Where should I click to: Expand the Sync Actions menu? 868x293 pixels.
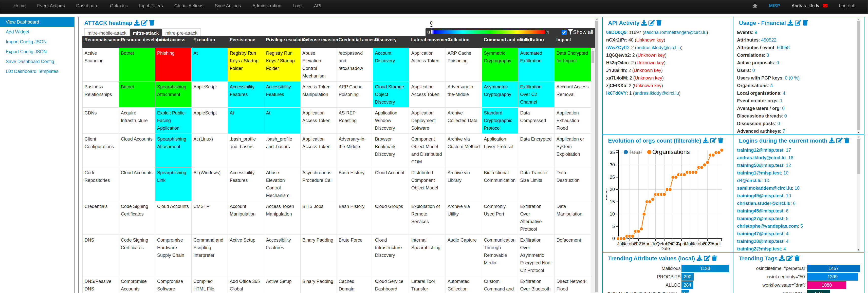tap(228, 6)
